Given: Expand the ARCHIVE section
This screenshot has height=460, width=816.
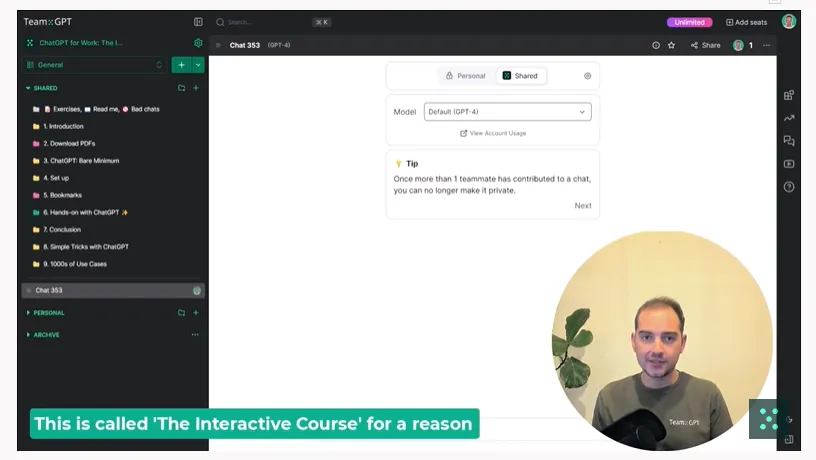Looking at the screenshot, I should click(43, 335).
